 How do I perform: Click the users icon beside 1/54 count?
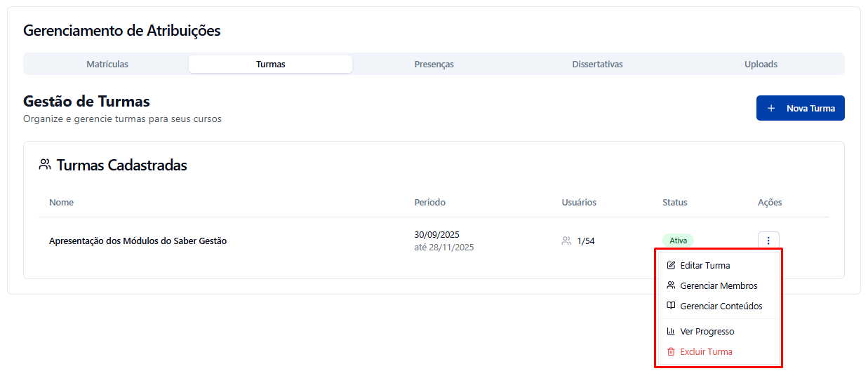click(566, 241)
